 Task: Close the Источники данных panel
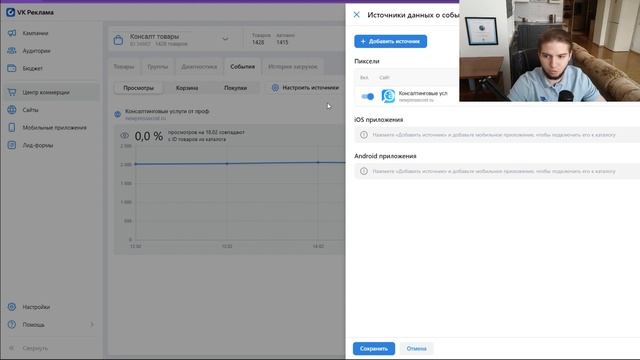pos(356,15)
